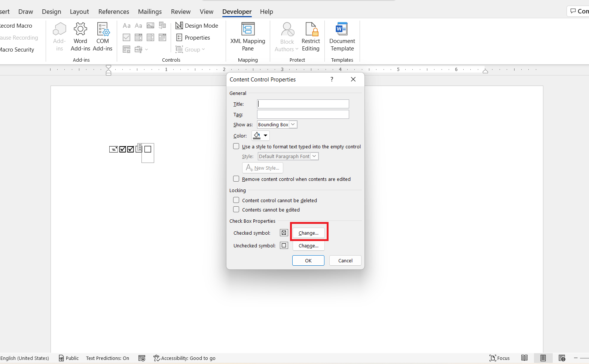This screenshot has width=589, height=364.
Task: Click content control handle in document
Action: pos(139,147)
